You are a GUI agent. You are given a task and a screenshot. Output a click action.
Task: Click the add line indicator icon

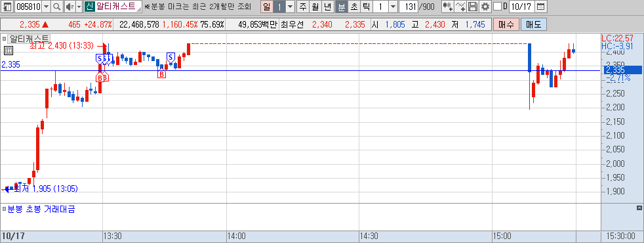coord(460,7)
